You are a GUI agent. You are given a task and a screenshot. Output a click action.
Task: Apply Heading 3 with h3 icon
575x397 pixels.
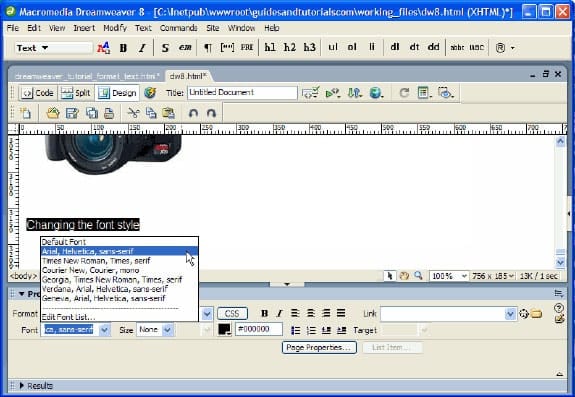tap(310, 47)
